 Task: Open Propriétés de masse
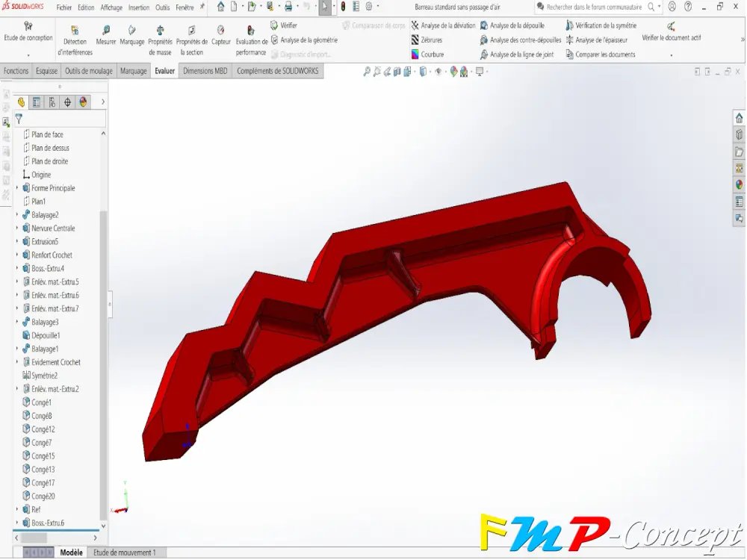click(x=160, y=40)
